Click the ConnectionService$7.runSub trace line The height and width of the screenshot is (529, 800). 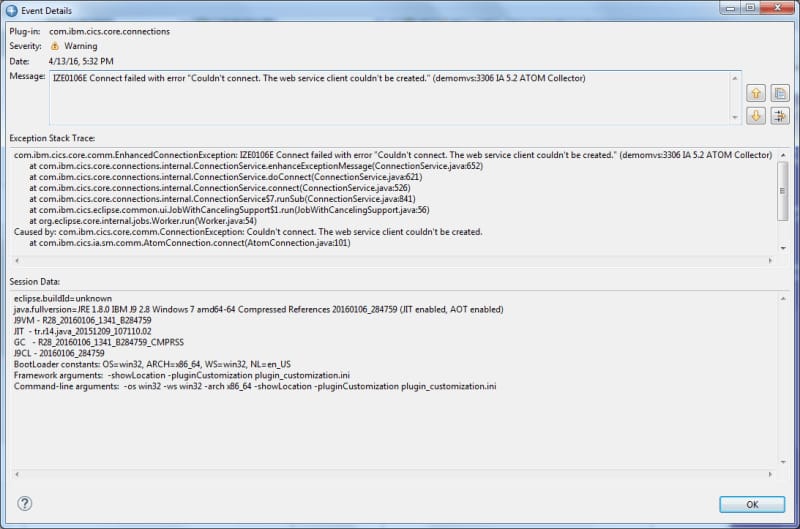[222, 199]
